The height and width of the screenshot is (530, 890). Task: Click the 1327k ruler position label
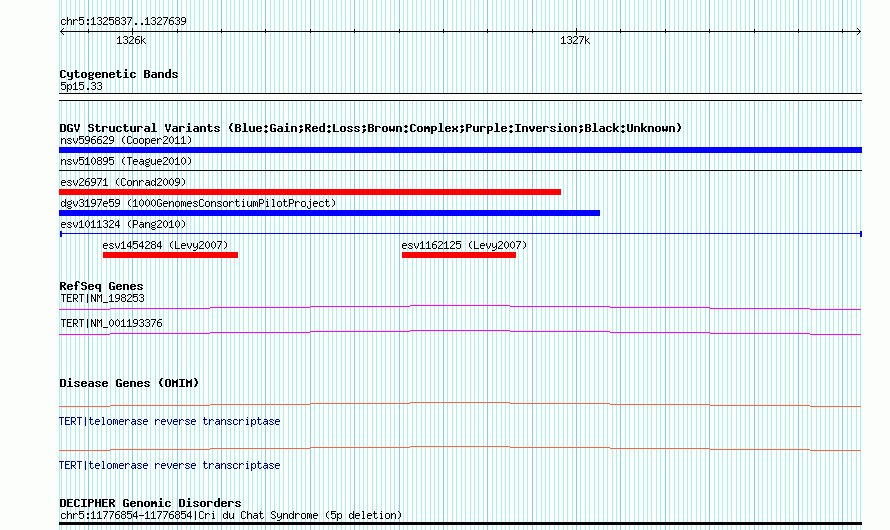click(x=575, y=40)
